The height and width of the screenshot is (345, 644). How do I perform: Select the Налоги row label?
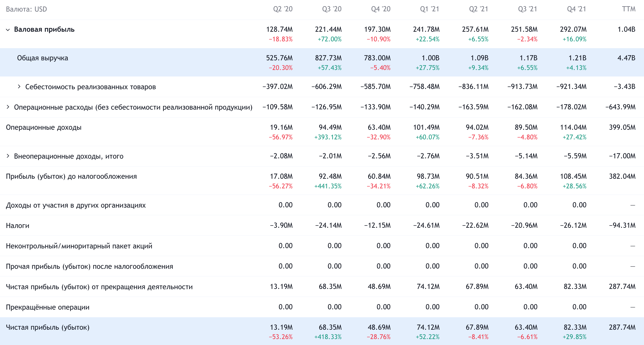click(18, 226)
